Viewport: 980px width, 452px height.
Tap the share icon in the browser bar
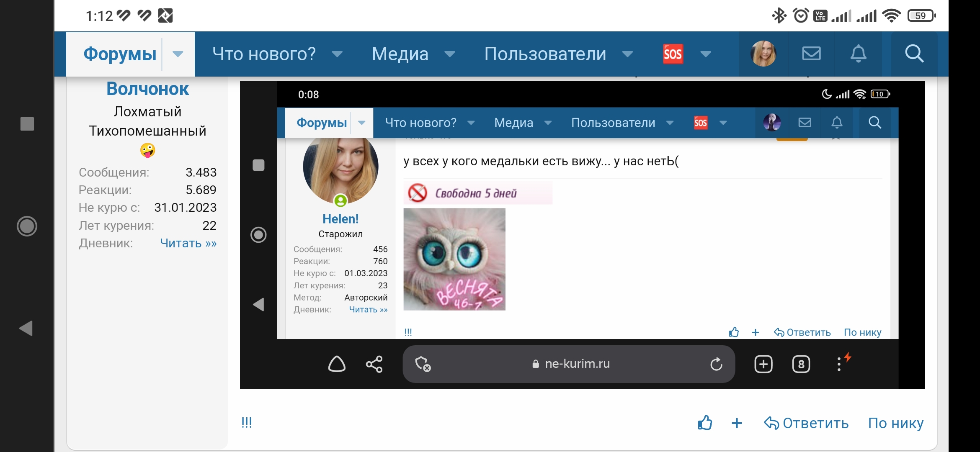tap(374, 364)
